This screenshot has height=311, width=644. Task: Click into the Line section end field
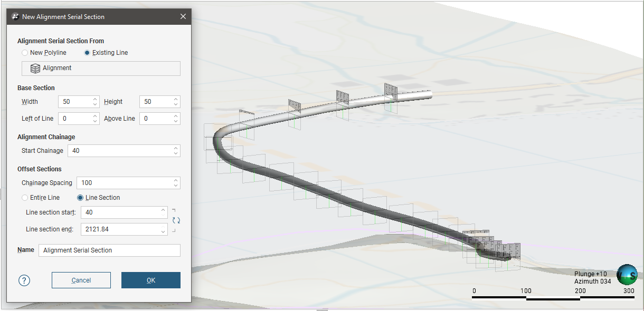pyautogui.click(x=119, y=229)
